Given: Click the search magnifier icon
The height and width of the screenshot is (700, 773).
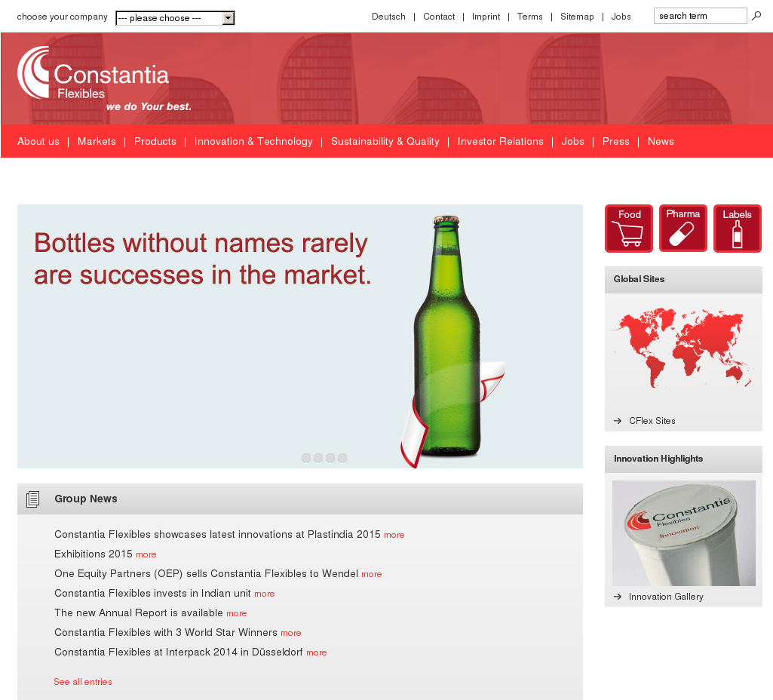Looking at the screenshot, I should [756, 15].
